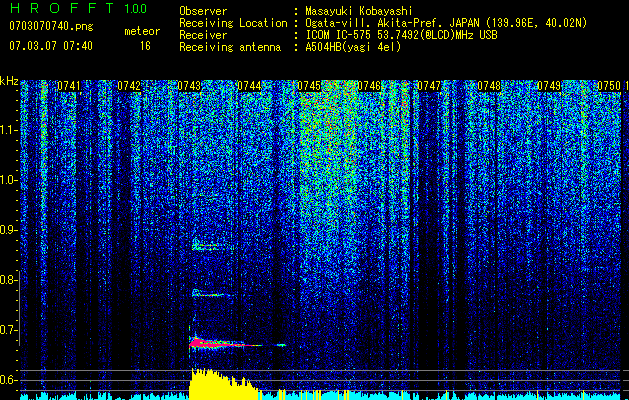Click the observer name Masayuki Kobayashi
Screen dimensions: 629x400
[x=359, y=11]
